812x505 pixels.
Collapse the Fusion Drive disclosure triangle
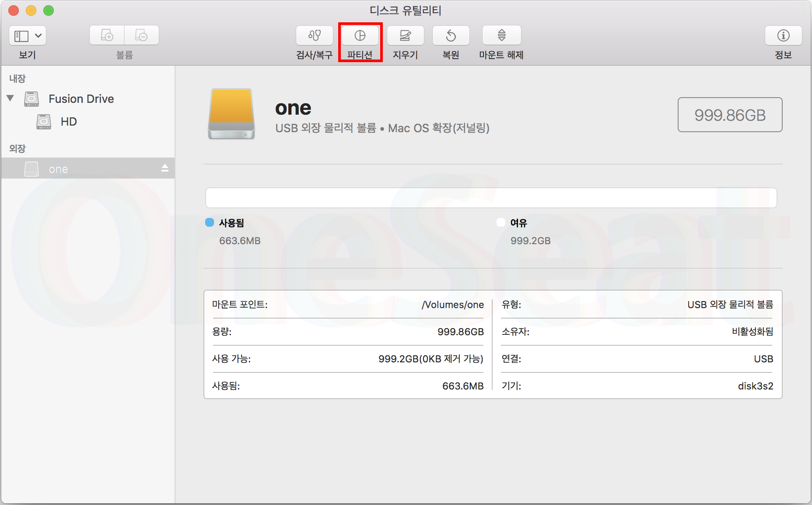coord(10,98)
